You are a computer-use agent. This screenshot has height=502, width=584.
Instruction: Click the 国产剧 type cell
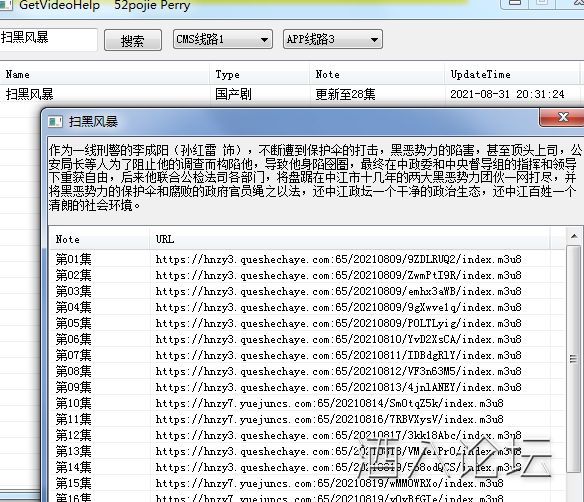coord(234,94)
